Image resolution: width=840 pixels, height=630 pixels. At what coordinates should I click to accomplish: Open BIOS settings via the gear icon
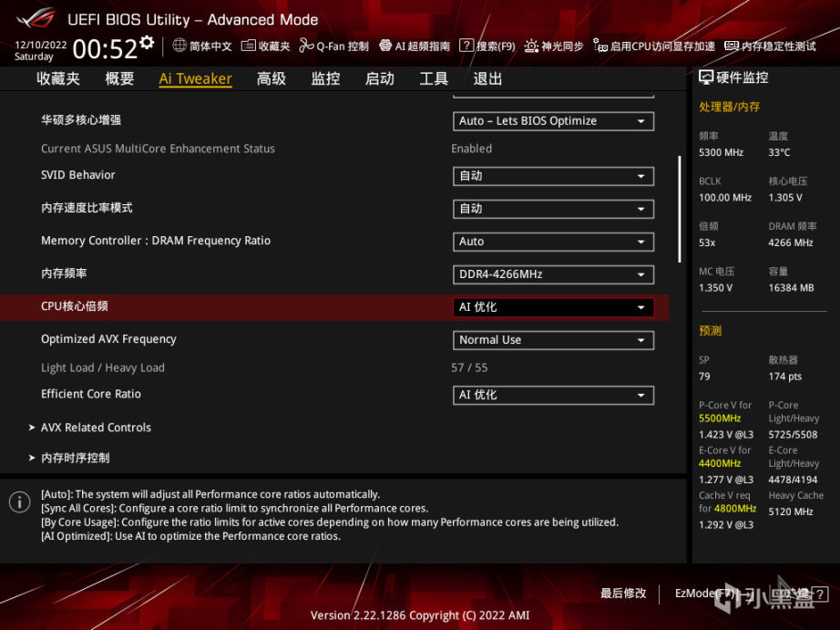(147, 43)
